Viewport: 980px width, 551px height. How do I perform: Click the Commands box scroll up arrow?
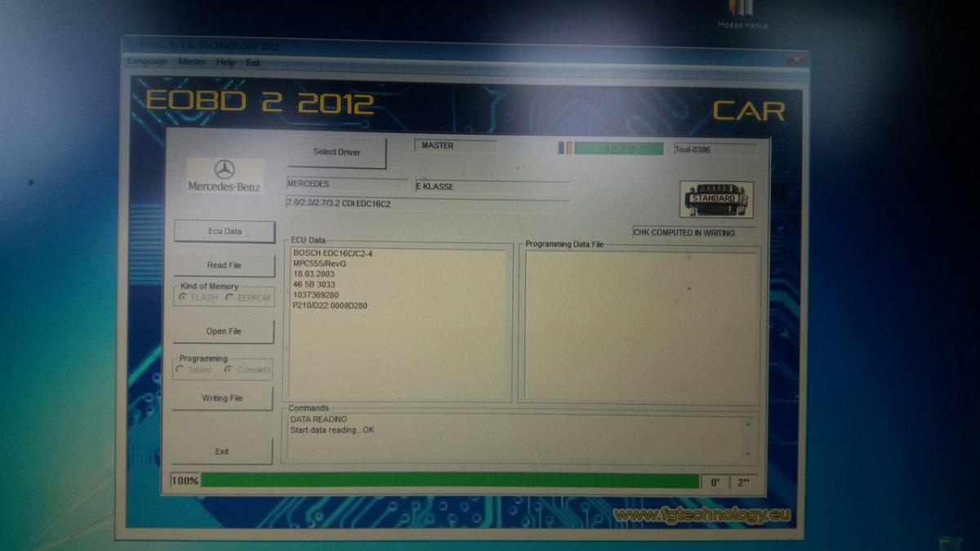(x=747, y=424)
